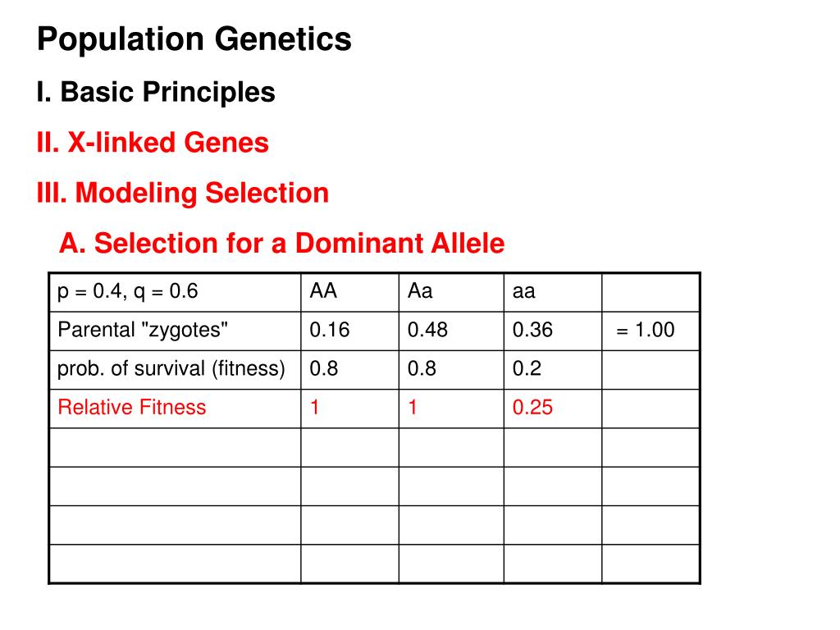Select the I. Basic Principles heading
Screen dimensions: 840x630
click(x=156, y=92)
